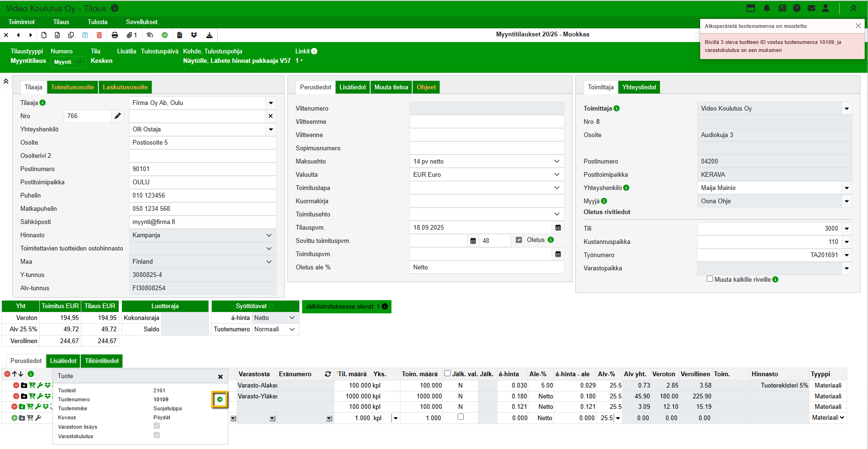Click the printer icon in the toolbar

click(114, 35)
